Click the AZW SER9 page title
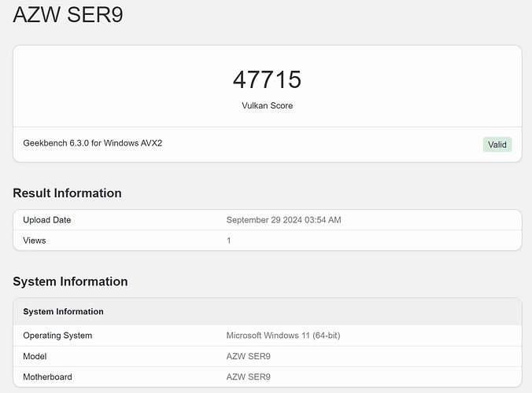This screenshot has height=393, width=532. [68, 15]
